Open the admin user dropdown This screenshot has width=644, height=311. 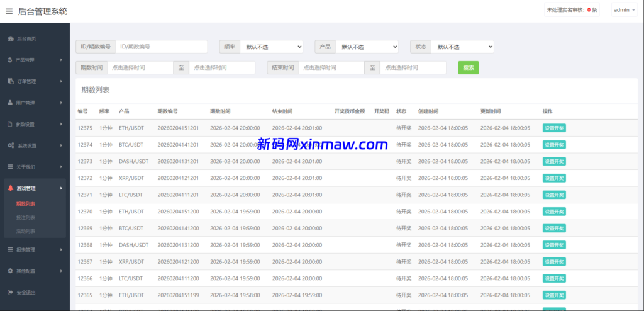625,10
